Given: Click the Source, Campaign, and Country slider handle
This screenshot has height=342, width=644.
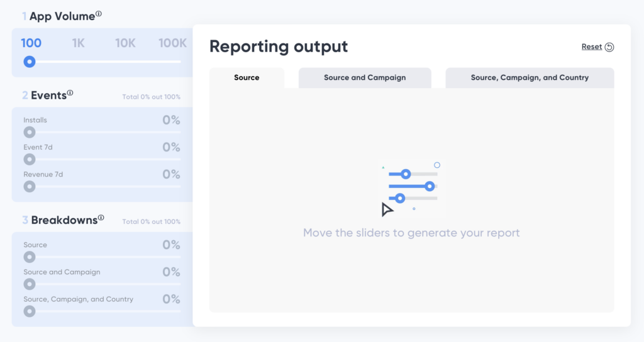Looking at the screenshot, I should [x=29, y=311].
